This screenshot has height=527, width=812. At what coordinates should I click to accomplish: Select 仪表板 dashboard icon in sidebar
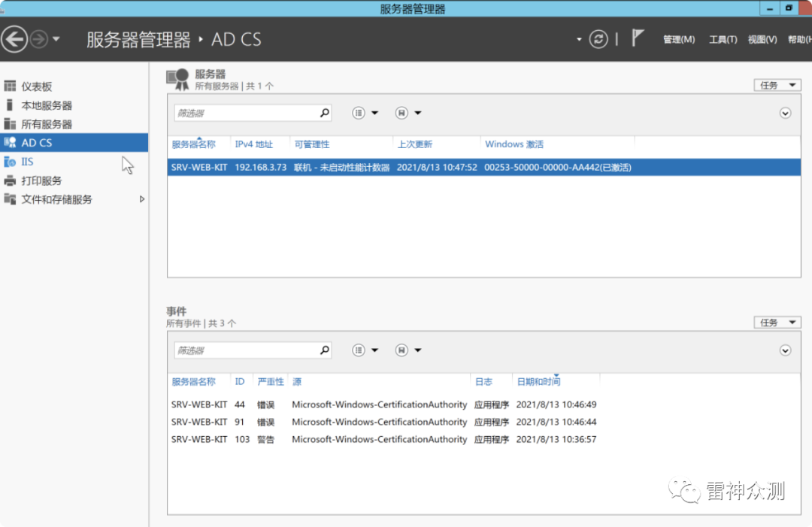click(x=10, y=86)
